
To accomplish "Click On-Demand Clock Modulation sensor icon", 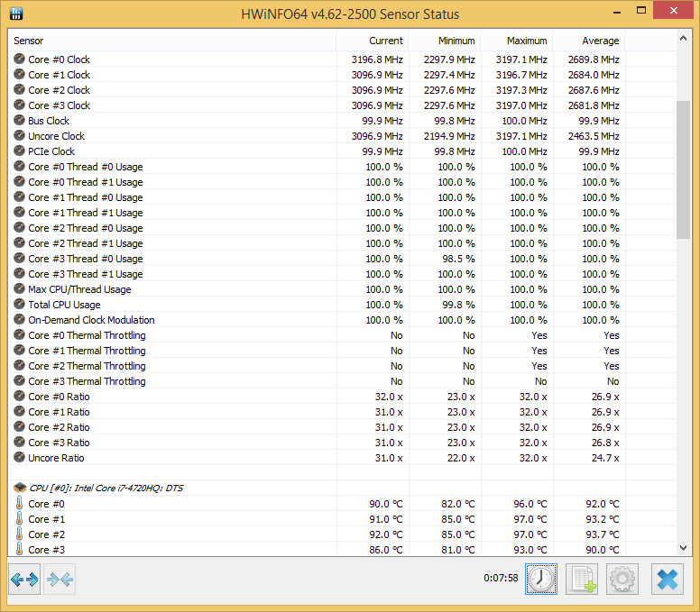I will click(x=19, y=319).
